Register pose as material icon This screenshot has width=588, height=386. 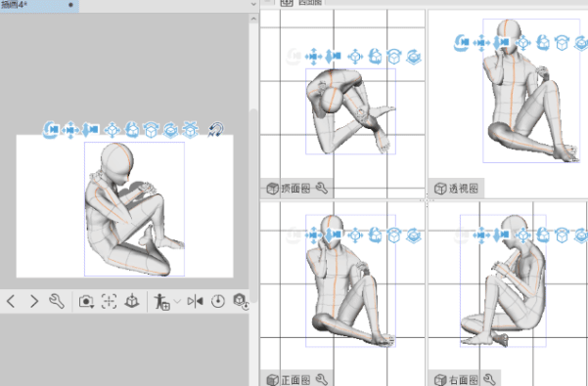click(x=162, y=301)
